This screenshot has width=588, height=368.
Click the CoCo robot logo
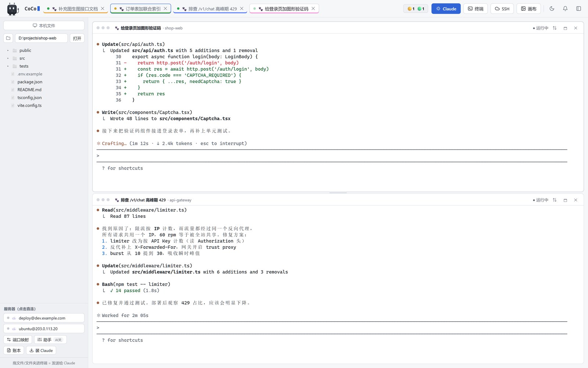click(13, 9)
